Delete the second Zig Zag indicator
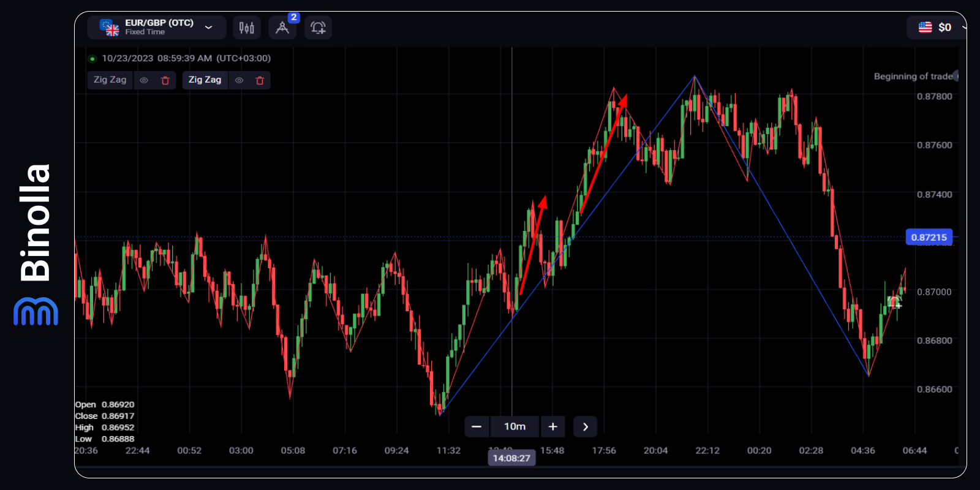The height and width of the screenshot is (490, 980). pos(260,80)
